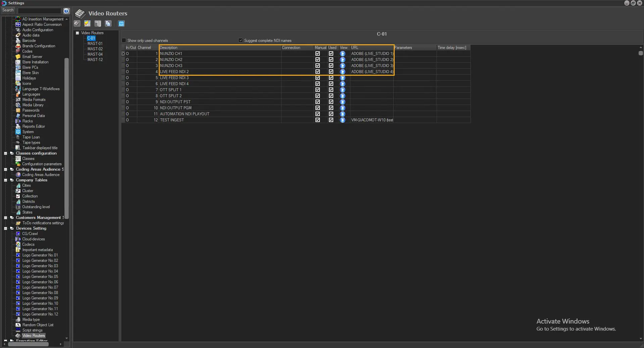Click the settings Search input field
Screen dimensions: 644x348
pyautogui.click(x=39, y=11)
